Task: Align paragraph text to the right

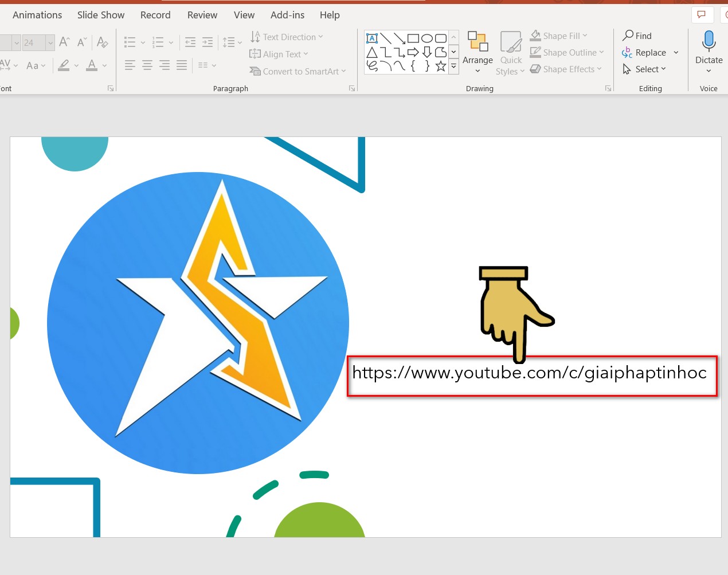Action: pos(165,65)
